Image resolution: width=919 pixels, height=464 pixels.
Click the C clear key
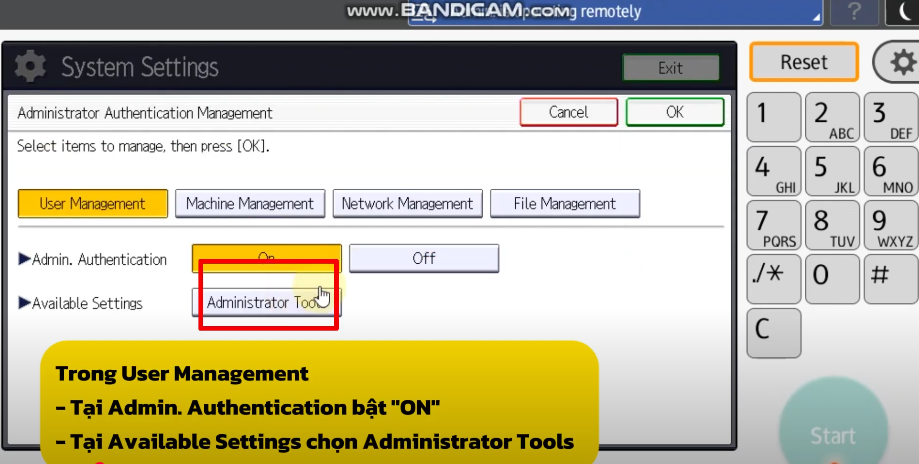pos(774,333)
